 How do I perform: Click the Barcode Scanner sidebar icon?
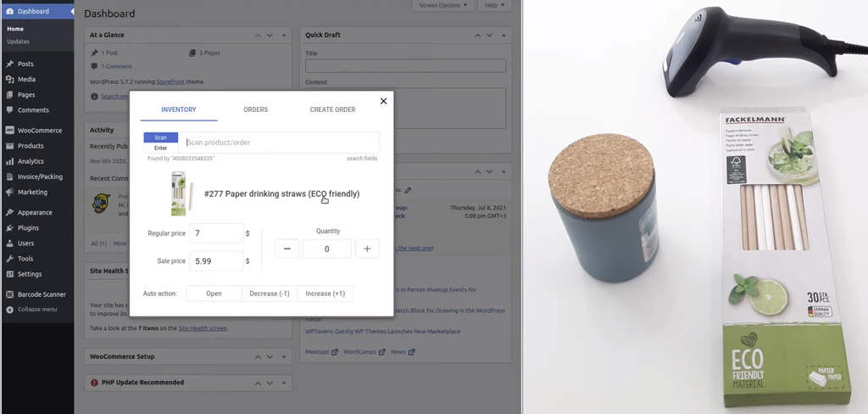tap(9, 294)
